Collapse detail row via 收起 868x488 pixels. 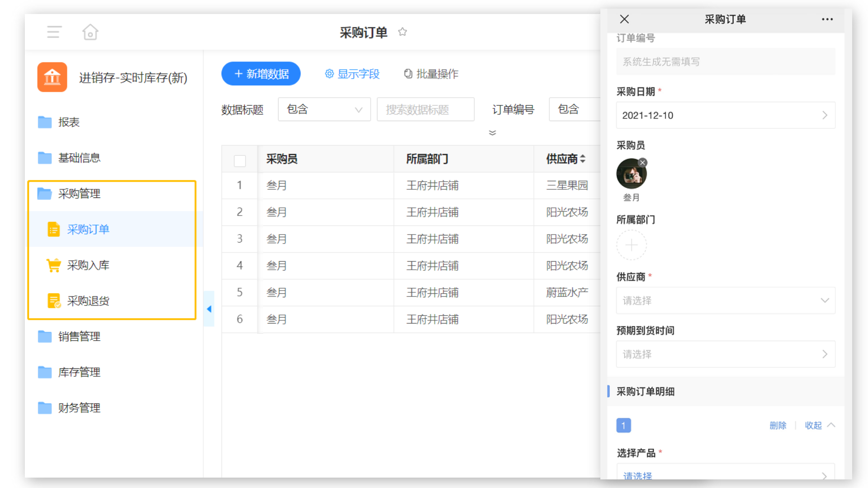[x=819, y=425]
